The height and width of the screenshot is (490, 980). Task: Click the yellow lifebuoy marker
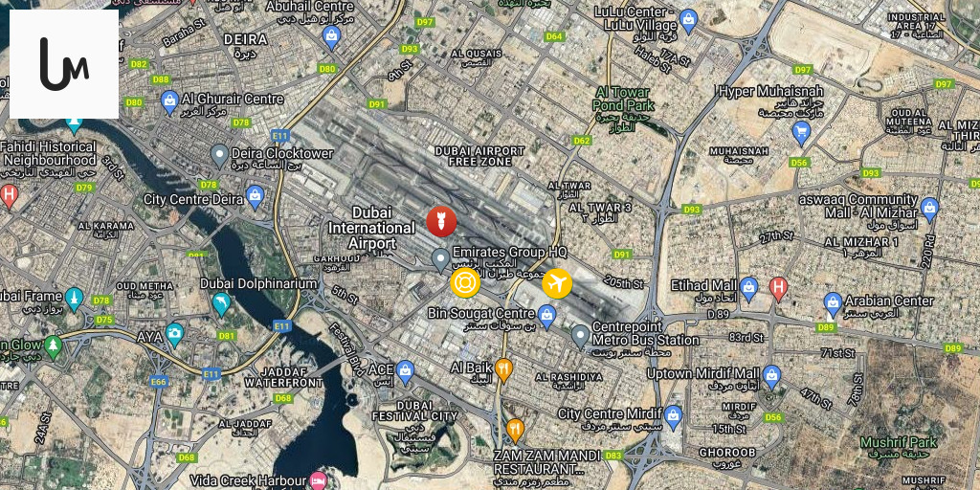(x=465, y=282)
